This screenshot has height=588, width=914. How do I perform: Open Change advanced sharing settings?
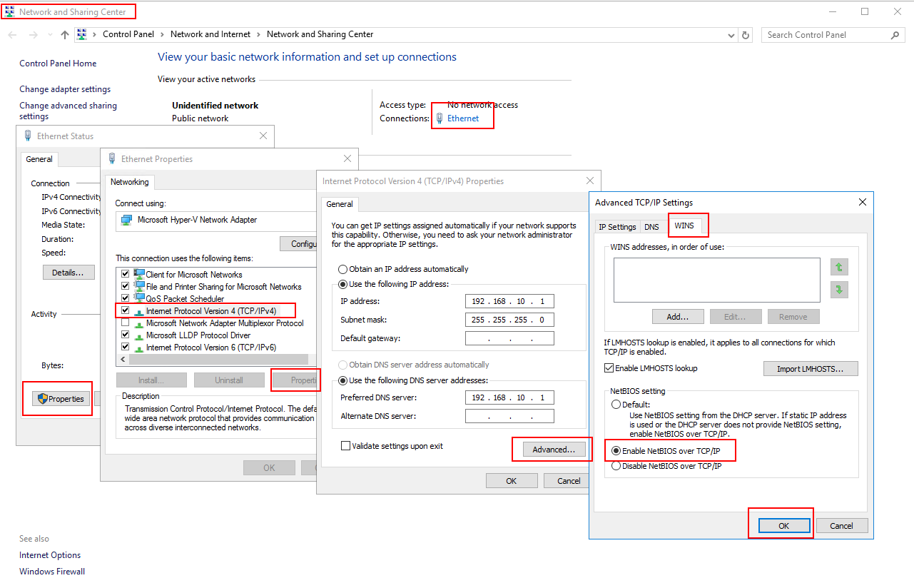pyautogui.click(x=68, y=111)
